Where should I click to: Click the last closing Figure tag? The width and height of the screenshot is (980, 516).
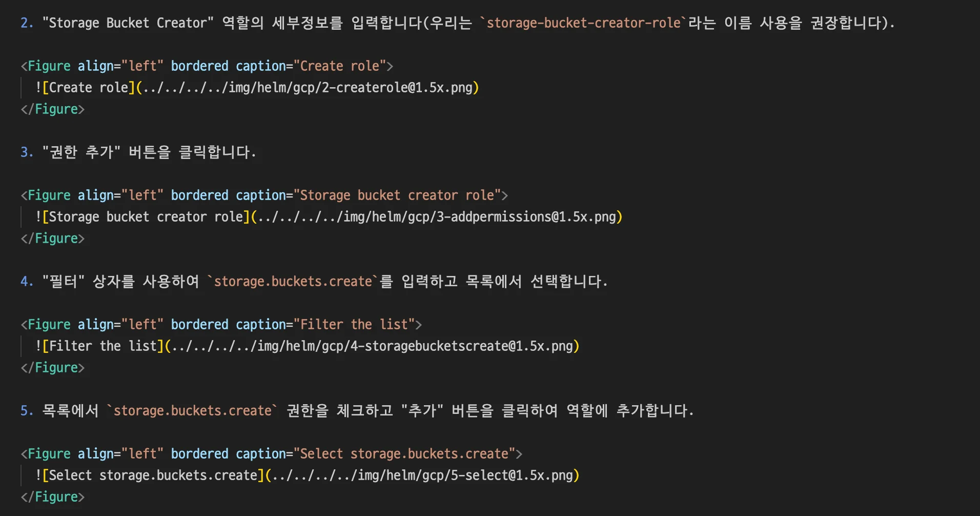[52, 496]
